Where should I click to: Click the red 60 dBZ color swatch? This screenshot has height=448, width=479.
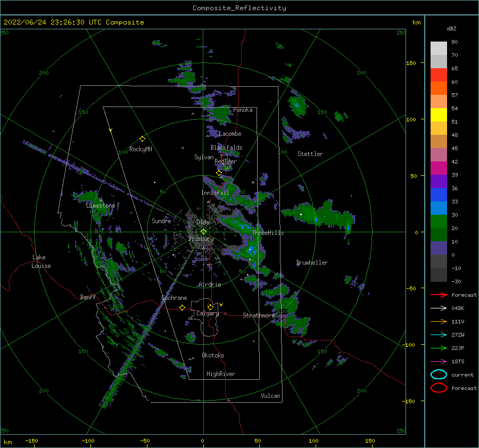[x=439, y=75]
